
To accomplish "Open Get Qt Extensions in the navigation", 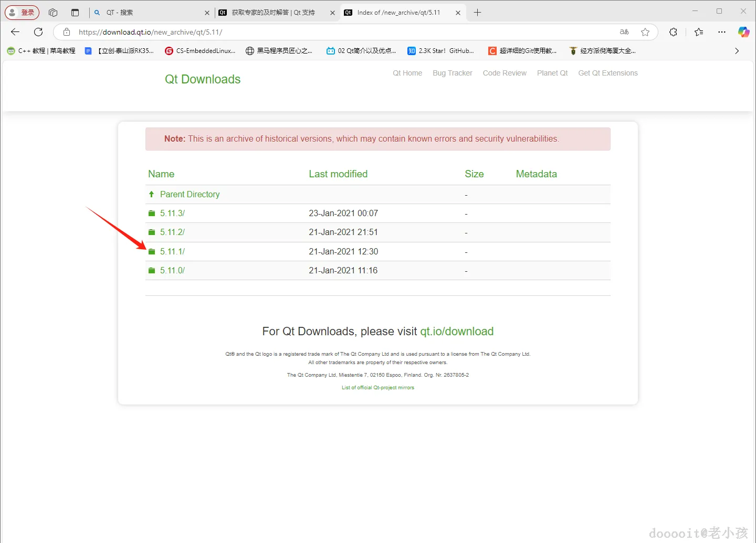I will (608, 73).
